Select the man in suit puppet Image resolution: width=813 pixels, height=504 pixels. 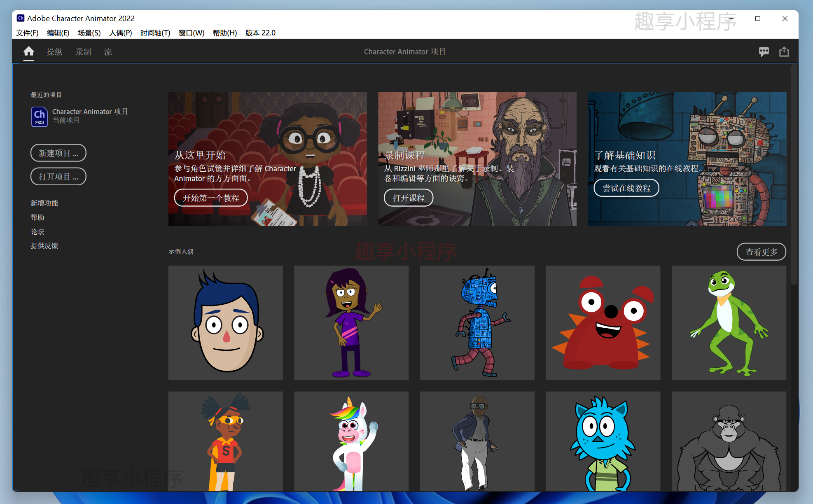tap(477, 441)
